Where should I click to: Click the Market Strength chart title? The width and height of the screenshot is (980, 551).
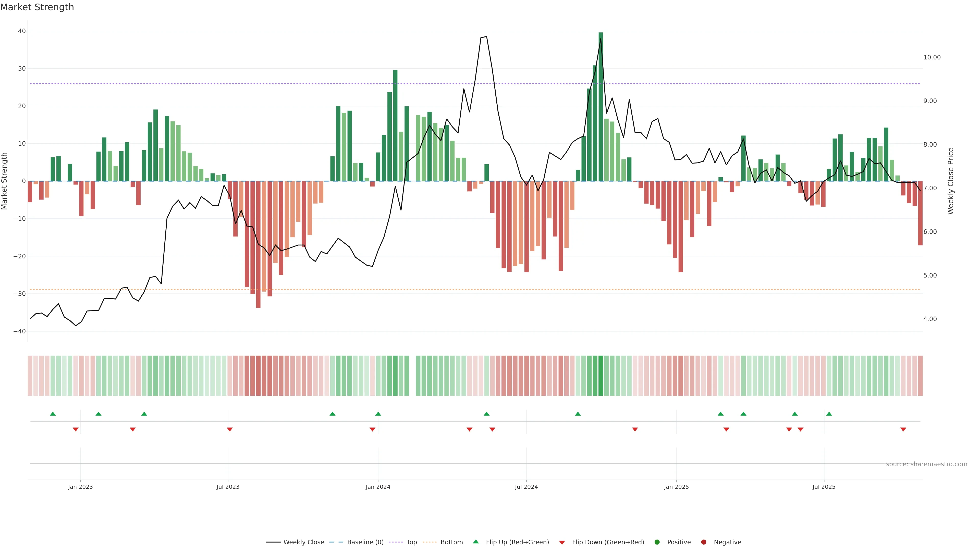point(37,7)
